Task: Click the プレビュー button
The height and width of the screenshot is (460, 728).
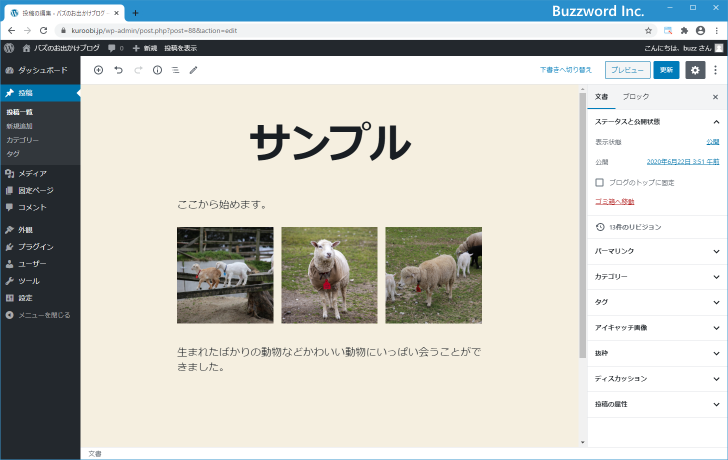Action: point(627,70)
